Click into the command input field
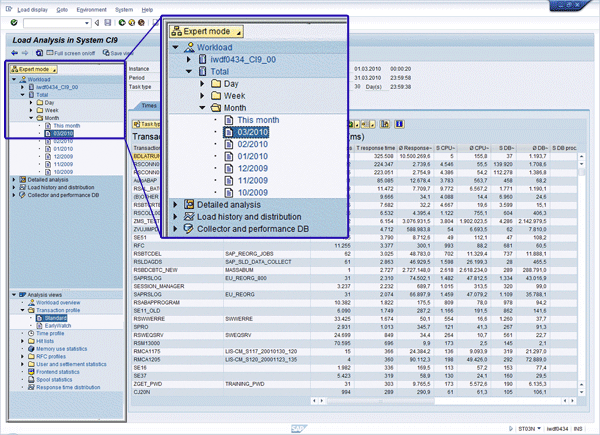600x435 pixels. pyautogui.click(x=54, y=23)
